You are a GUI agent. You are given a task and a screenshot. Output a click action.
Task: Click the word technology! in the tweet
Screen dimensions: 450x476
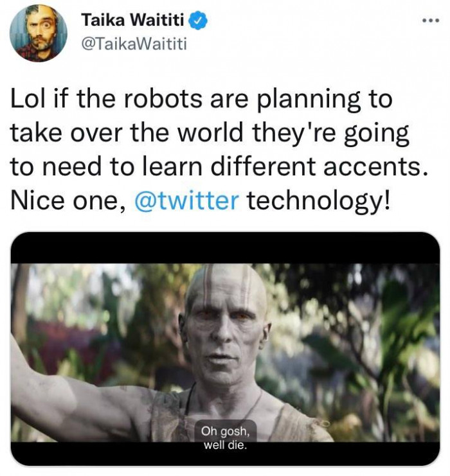[318, 200]
